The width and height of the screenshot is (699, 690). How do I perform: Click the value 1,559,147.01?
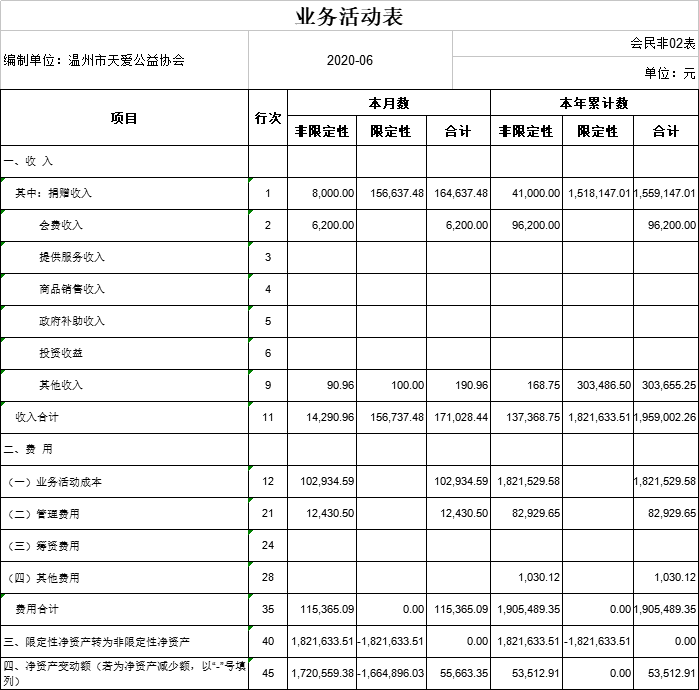665,193
